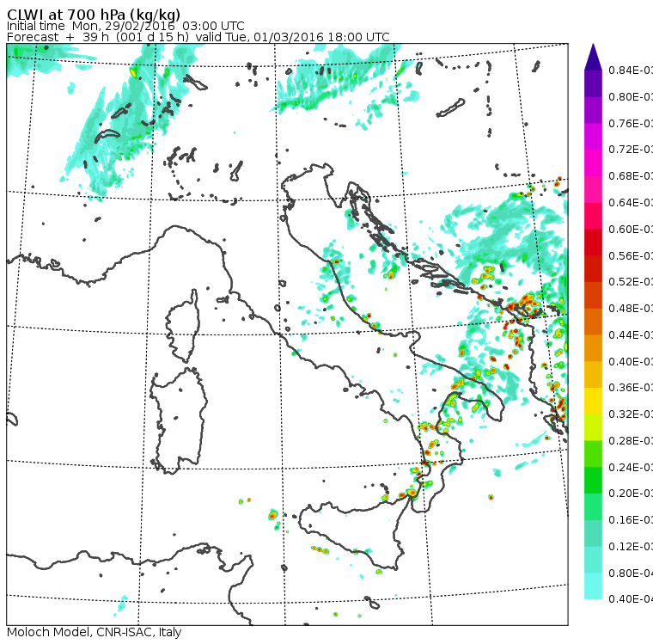This screenshot has height=644, width=653.
Task: Click the island of Corsica on the map
Action: point(182,328)
